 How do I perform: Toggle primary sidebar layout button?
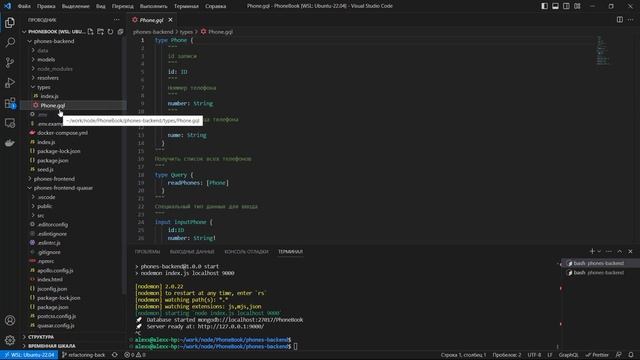tap(544, 6)
